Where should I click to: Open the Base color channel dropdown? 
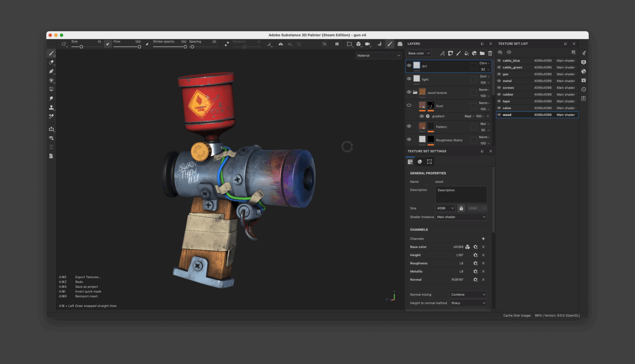[x=419, y=53]
